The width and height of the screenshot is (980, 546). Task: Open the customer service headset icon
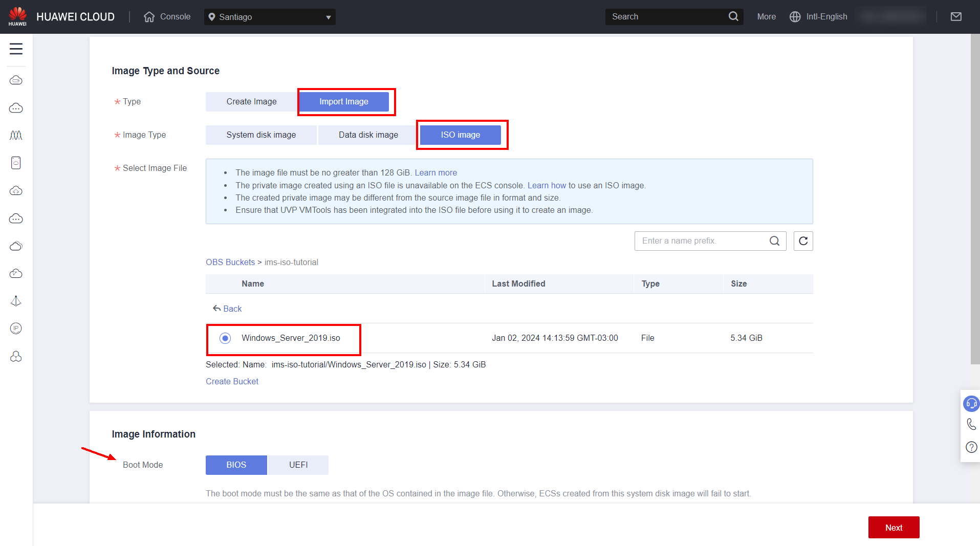pos(971,404)
